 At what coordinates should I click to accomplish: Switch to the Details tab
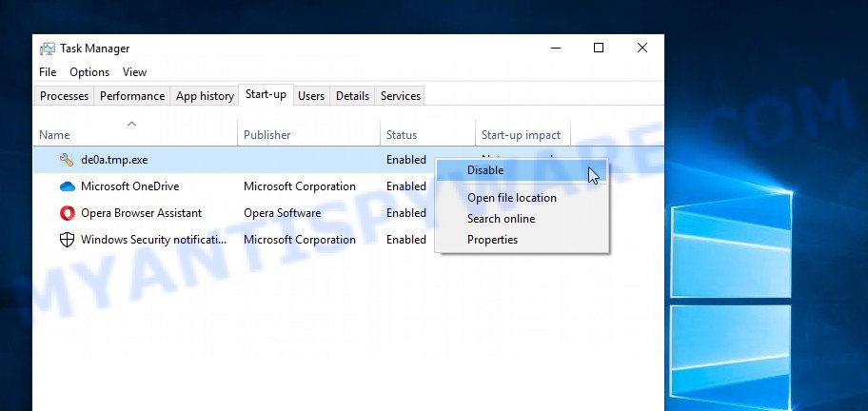[x=352, y=96]
